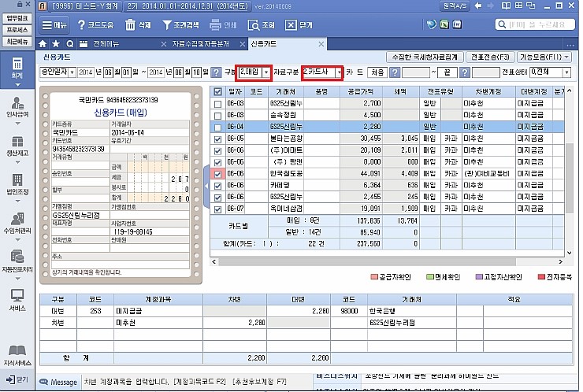Open the 자료구분 2.카드사 dropdown
This screenshot has width=583, height=392.
click(339, 72)
